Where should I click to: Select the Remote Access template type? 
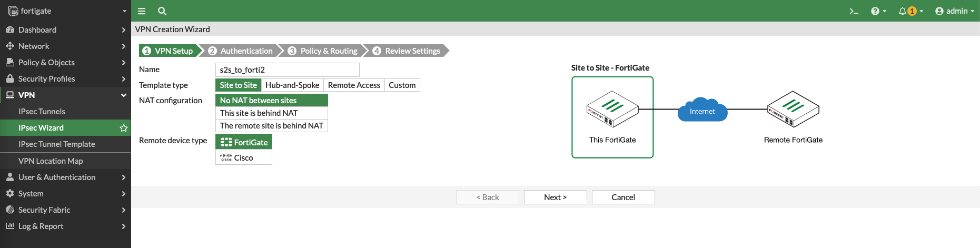[x=354, y=85]
